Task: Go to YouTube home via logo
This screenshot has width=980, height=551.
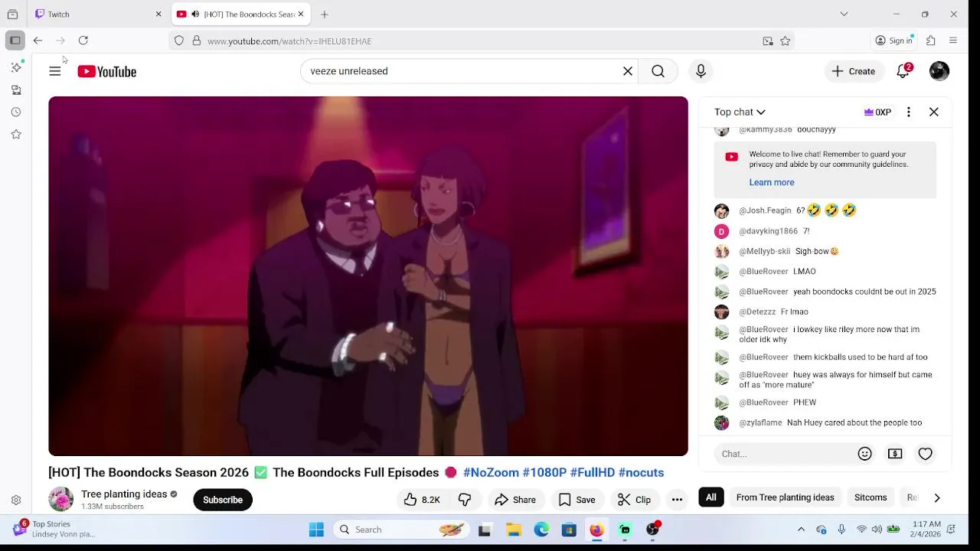Action: [107, 71]
